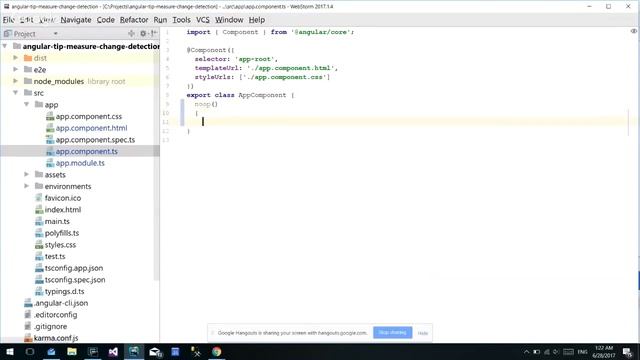Show hidden system tray icons
Viewport: 640px width, 360px height.
coord(527,352)
